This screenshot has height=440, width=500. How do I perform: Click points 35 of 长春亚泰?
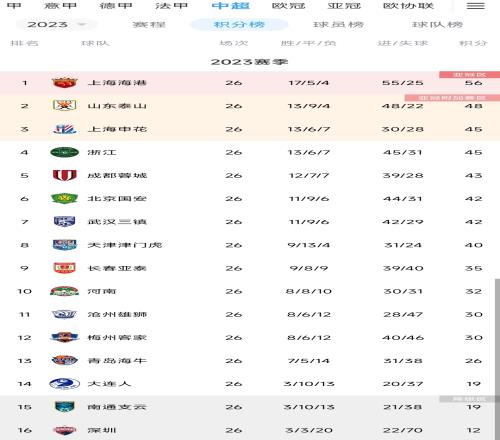[474, 268]
